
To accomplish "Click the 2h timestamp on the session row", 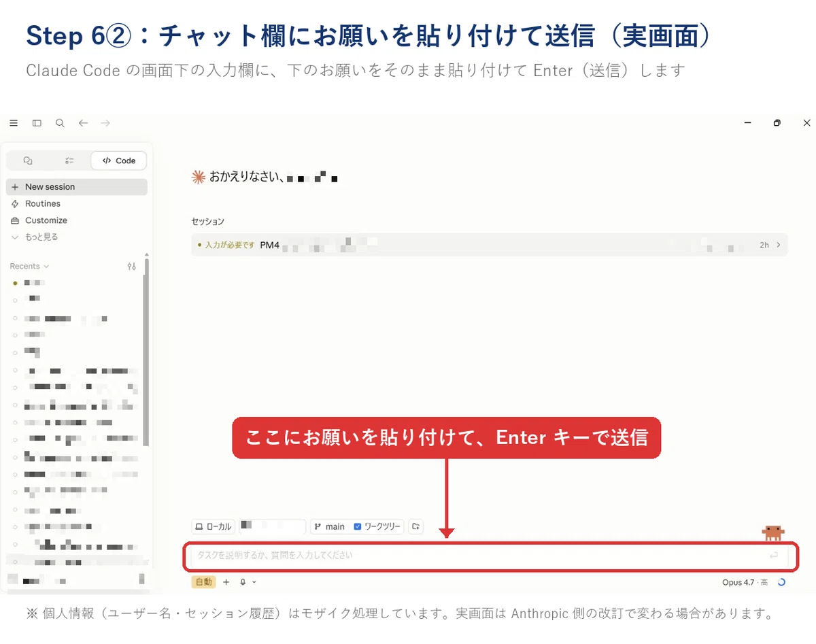I will click(764, 245).
